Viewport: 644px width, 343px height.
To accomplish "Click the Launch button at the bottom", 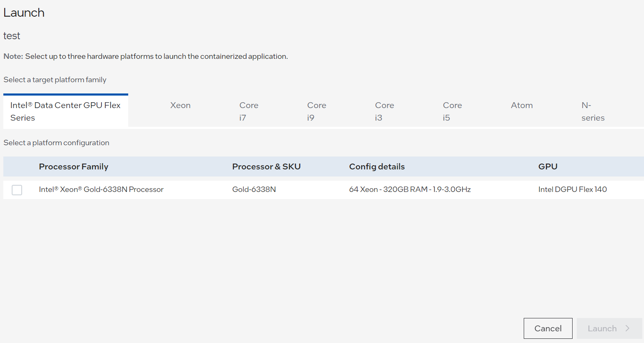I will 609,328.
